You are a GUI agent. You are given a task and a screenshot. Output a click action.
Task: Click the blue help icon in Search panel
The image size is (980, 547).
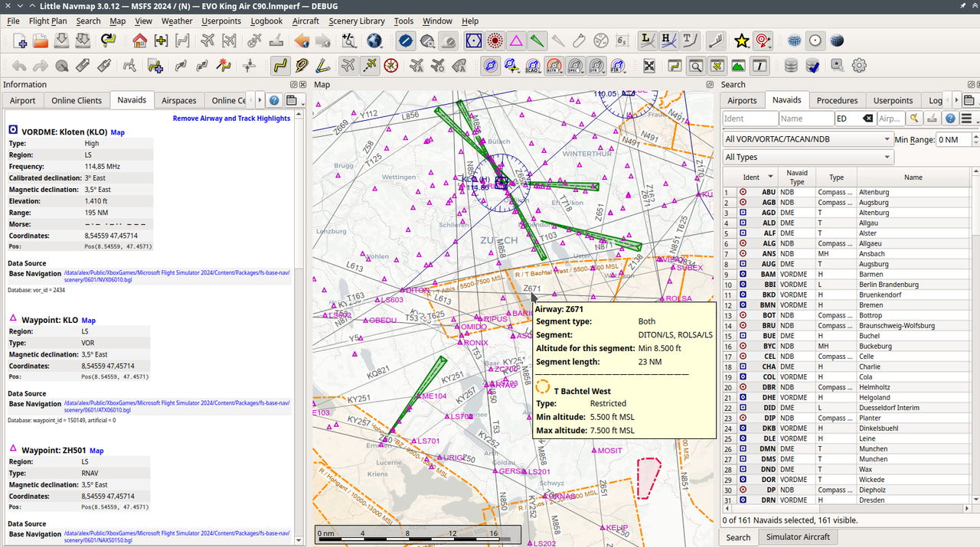pyautogui.click(x=950, y=119)
